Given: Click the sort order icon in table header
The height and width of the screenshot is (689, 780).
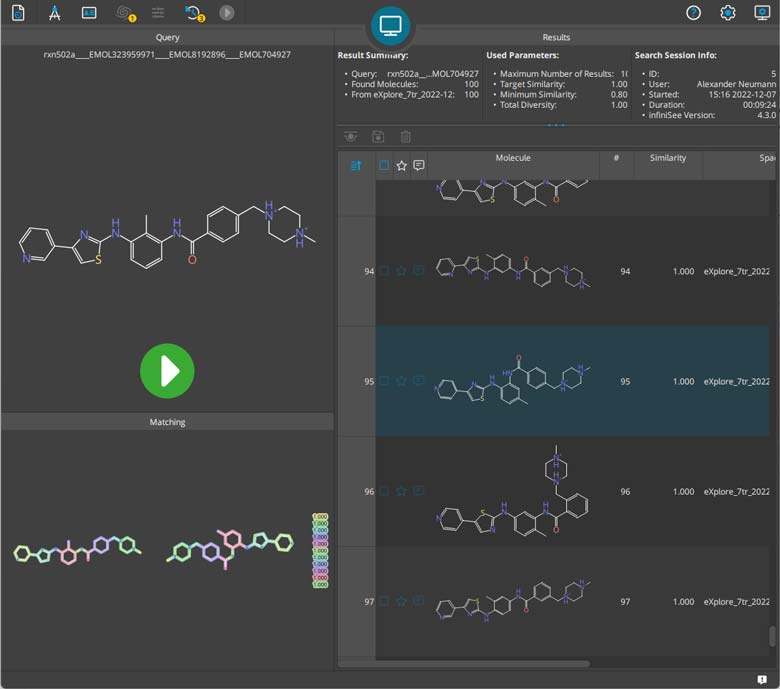Looking at the screenshot, I should (x=356, y=166).
